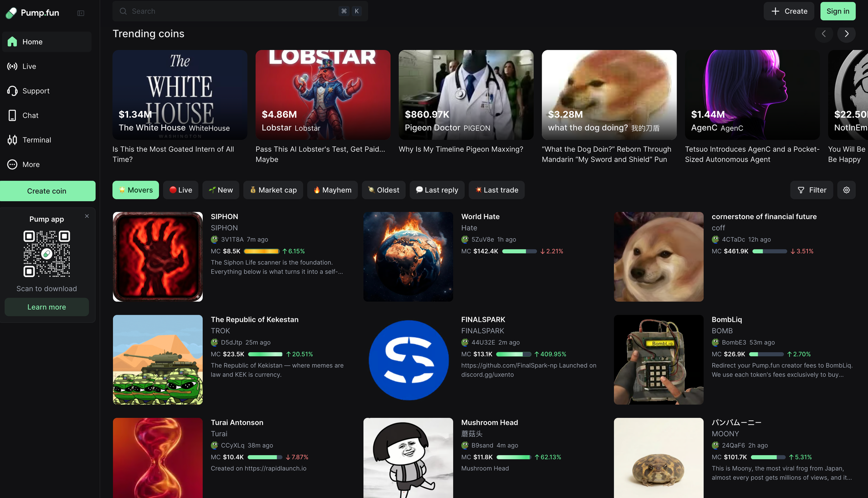Screen dimensions: 868x498
Task: Open display settings gear icon
Action: pos(846,190)
